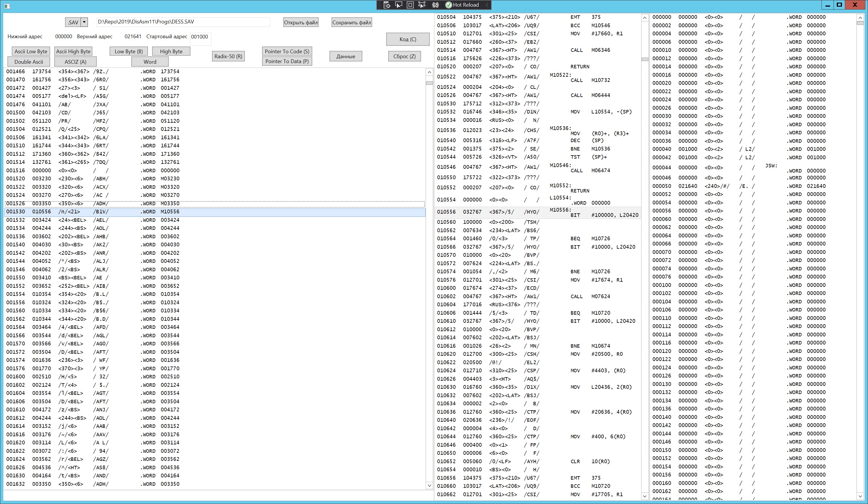The height and width of the screenshot is (504, 868).
Task: Click Открыть файл button
Action: click(x=301, y=22)
